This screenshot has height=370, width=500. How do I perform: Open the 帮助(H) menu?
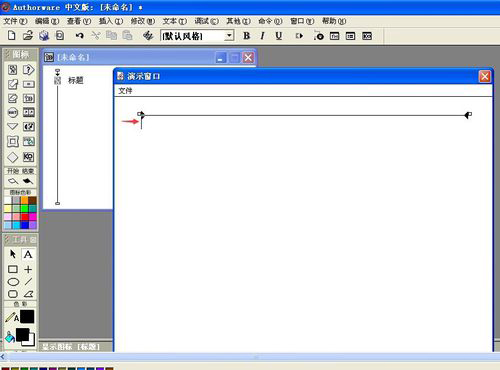334,21
